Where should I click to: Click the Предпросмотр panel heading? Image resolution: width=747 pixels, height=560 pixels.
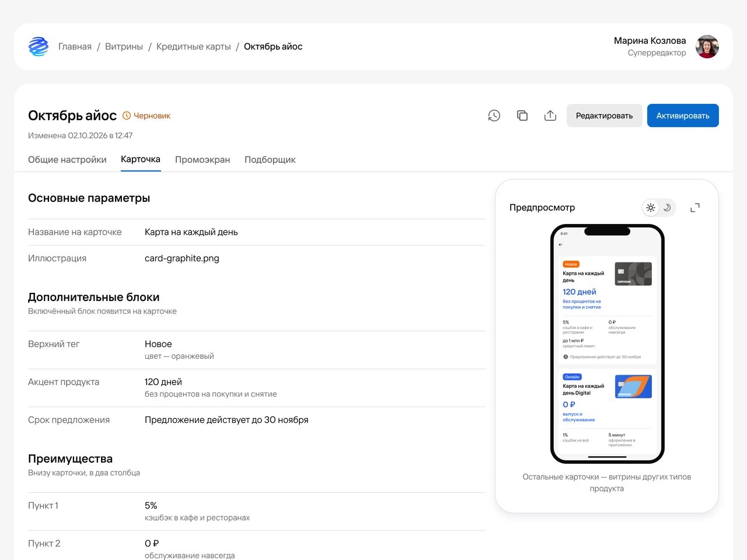click(542, 208)
